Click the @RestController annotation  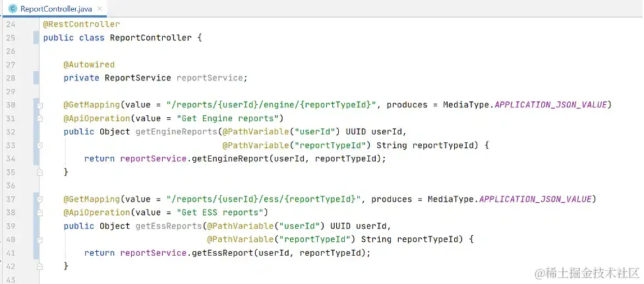pyautogui.click(x=81, y=24)
